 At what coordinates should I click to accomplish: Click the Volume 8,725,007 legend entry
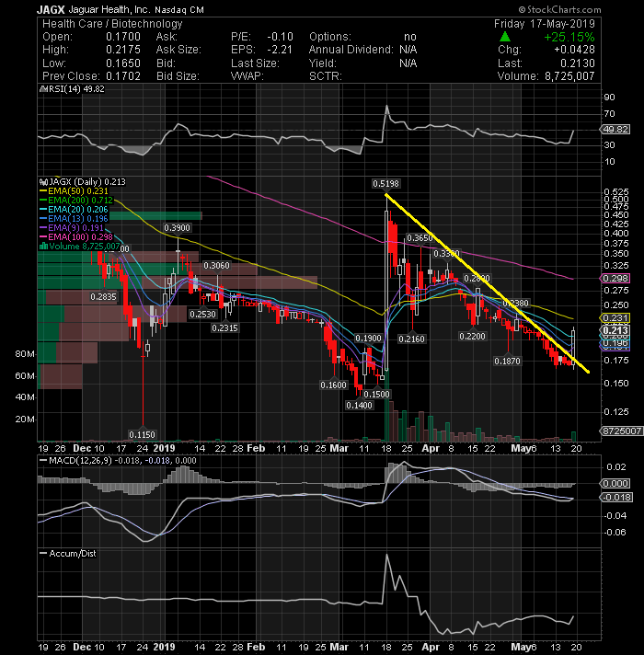click(79, 246)
